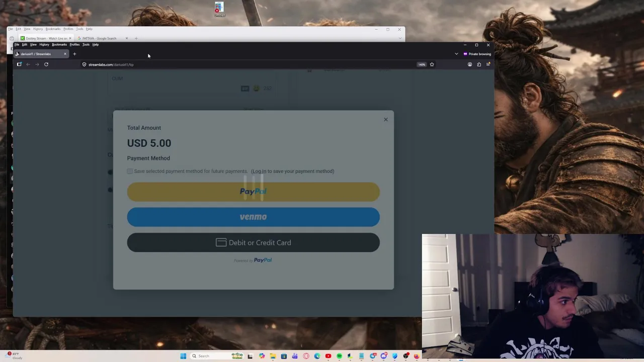Open Opera browser from the taskbar
This screenshot has height=362, width=644.
306,356
